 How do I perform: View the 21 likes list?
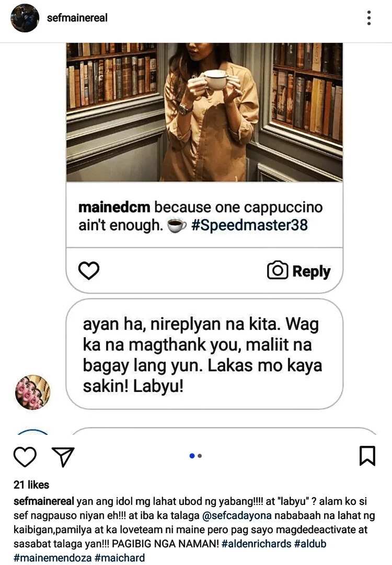(x=31, y=485)
